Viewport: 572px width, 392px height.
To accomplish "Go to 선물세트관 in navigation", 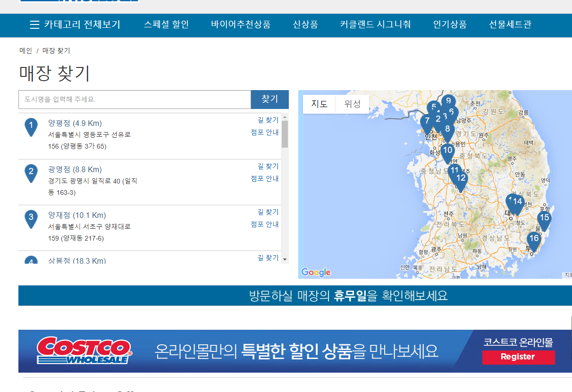I will 510,25.
